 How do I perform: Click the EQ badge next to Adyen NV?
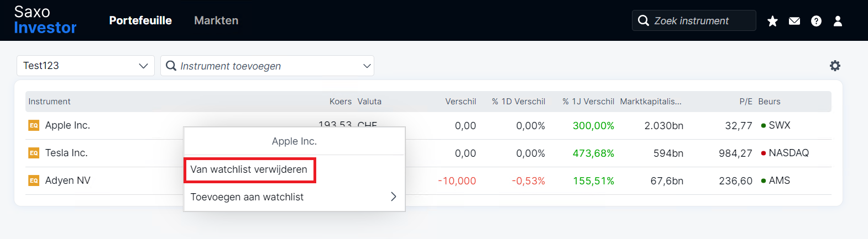click(x=34, y=180)
